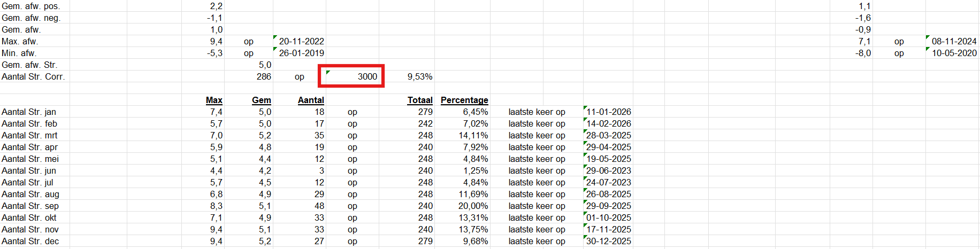Select the date cell 20-11-2022
980x249 pixels.
[301, 41]
